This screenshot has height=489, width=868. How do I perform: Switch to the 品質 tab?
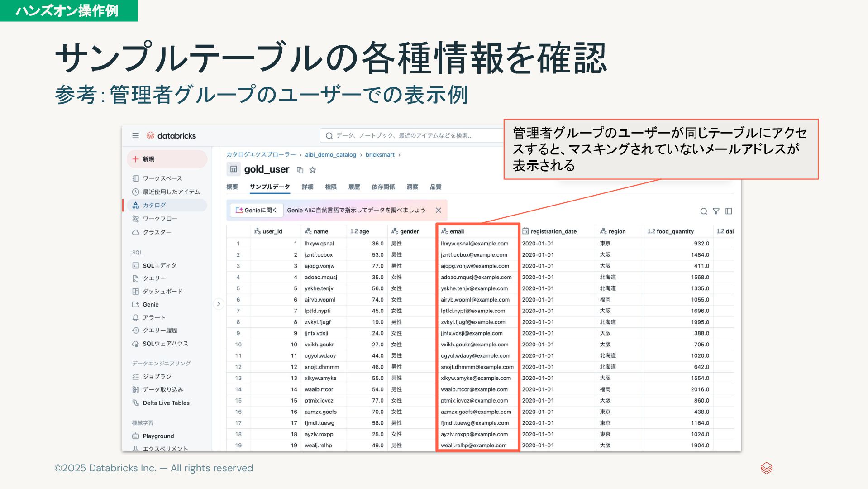435,187
